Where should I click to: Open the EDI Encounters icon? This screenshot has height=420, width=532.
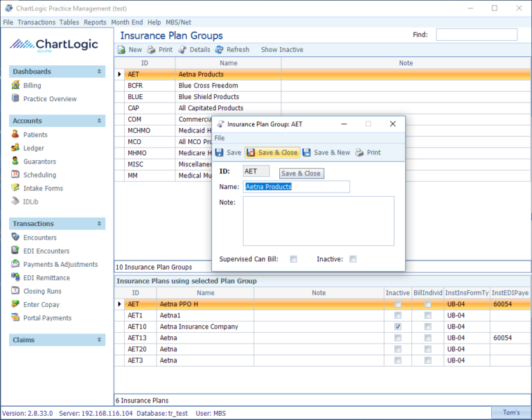[15, 250]
